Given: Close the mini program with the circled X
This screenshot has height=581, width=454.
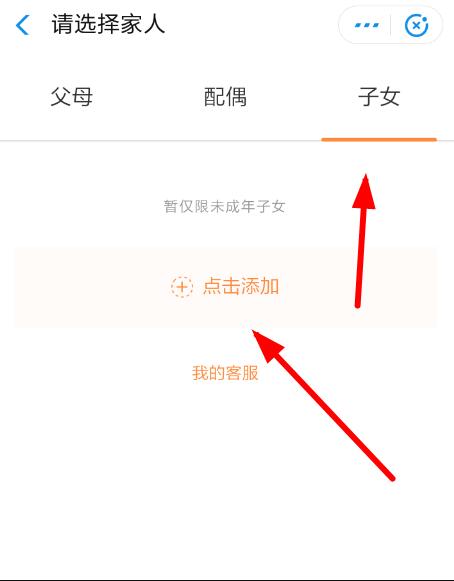Looking at the screenshot, I should [x=417, y=25].
